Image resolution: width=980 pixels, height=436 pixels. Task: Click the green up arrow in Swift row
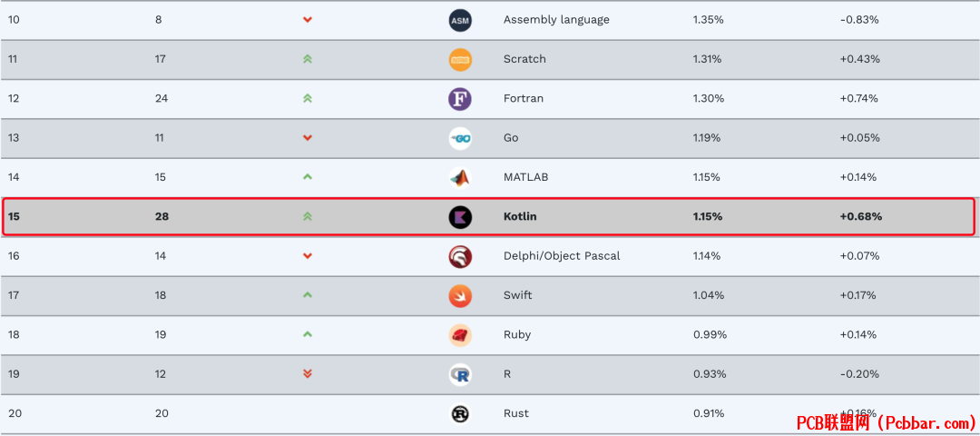tap(307, 294)
